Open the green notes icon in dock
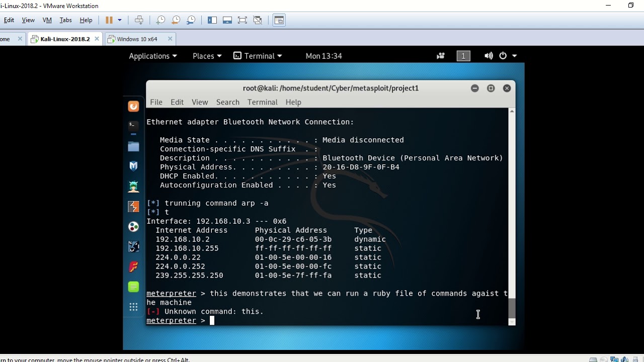 pyautogui.click(x=133, y=287)
